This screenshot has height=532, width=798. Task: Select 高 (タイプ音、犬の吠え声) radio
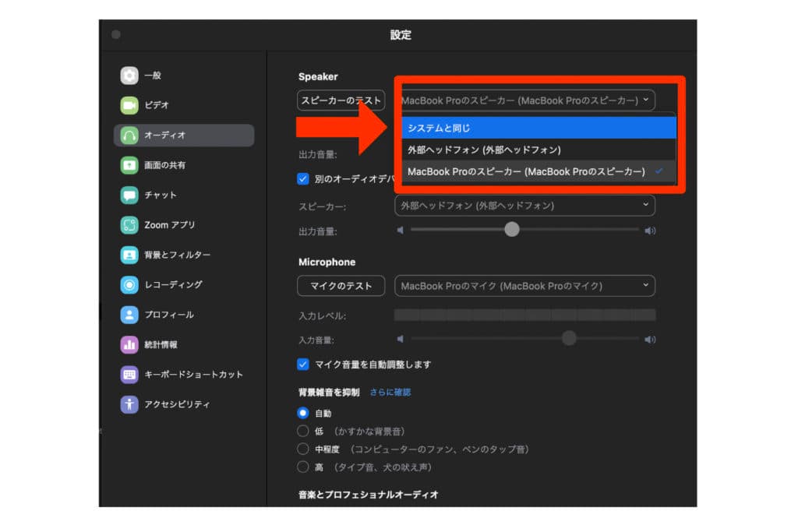(x=303, y=467)
